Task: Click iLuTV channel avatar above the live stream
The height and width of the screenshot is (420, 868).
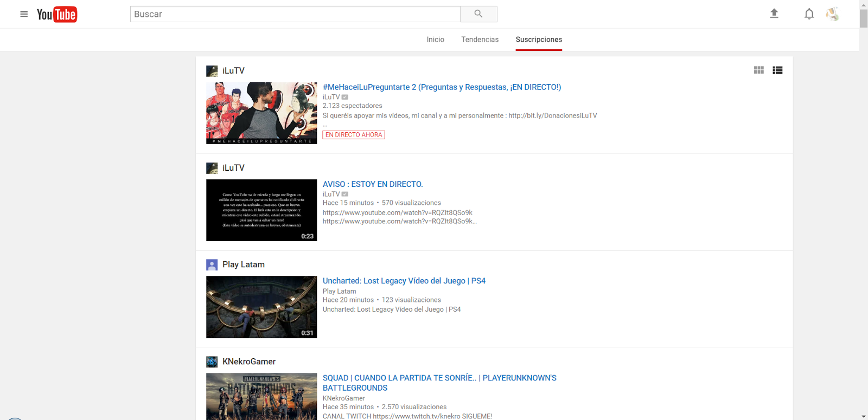Action: tap(212, 71)
